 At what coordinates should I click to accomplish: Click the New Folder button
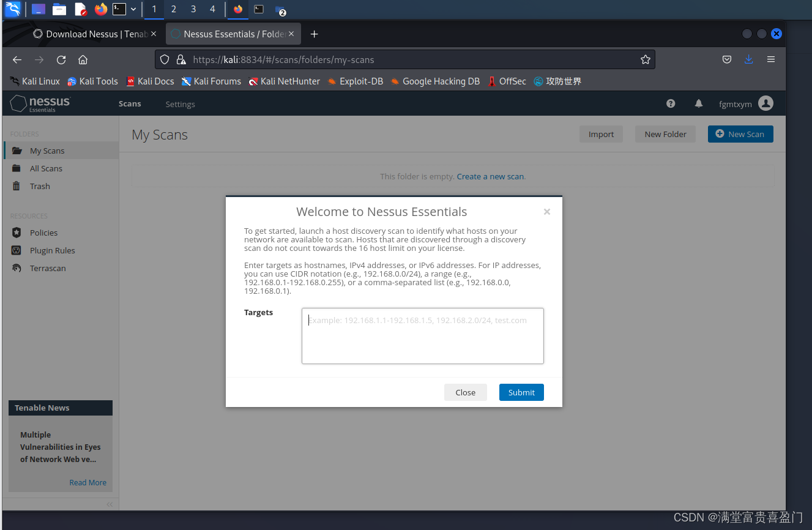pos(665,134)
